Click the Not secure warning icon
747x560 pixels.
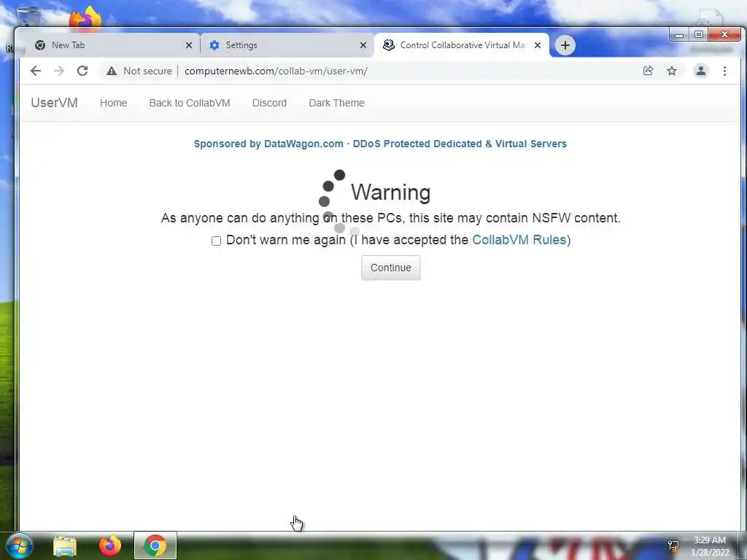coord(112,71)
